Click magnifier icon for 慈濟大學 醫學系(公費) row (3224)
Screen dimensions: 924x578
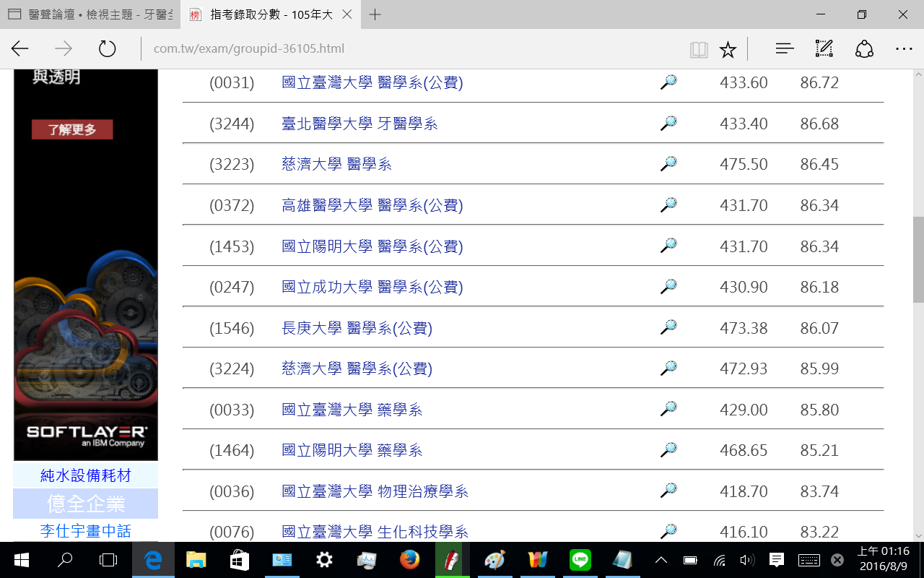coord(668,368)
